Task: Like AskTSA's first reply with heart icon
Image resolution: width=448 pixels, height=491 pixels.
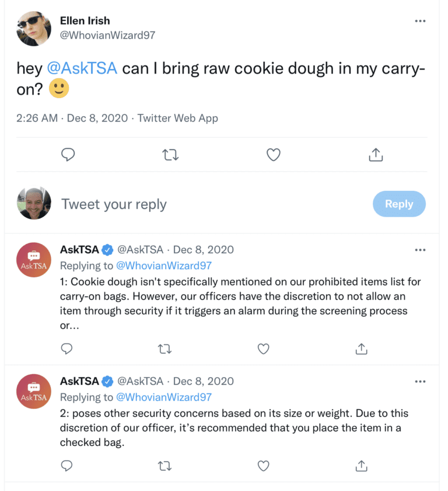Action: (263, 349)
